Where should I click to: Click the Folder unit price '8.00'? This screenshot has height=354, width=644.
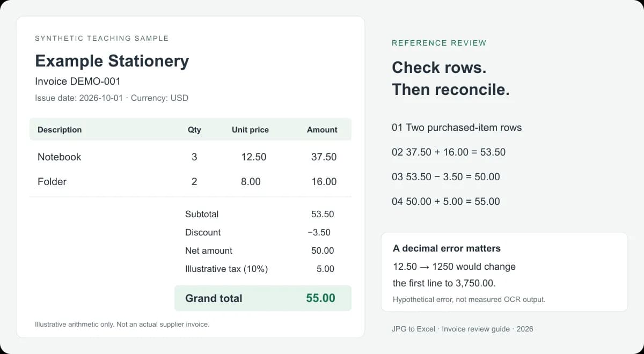pos(251,182)
